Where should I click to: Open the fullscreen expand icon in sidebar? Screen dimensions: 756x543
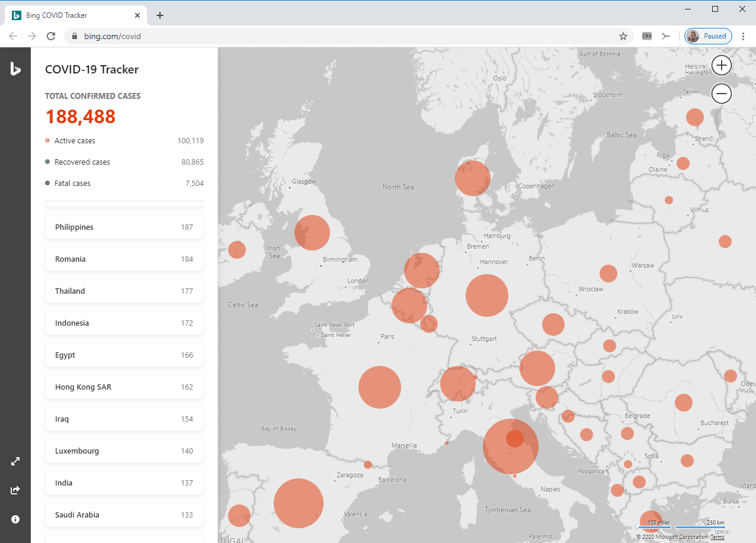point(15,461)
